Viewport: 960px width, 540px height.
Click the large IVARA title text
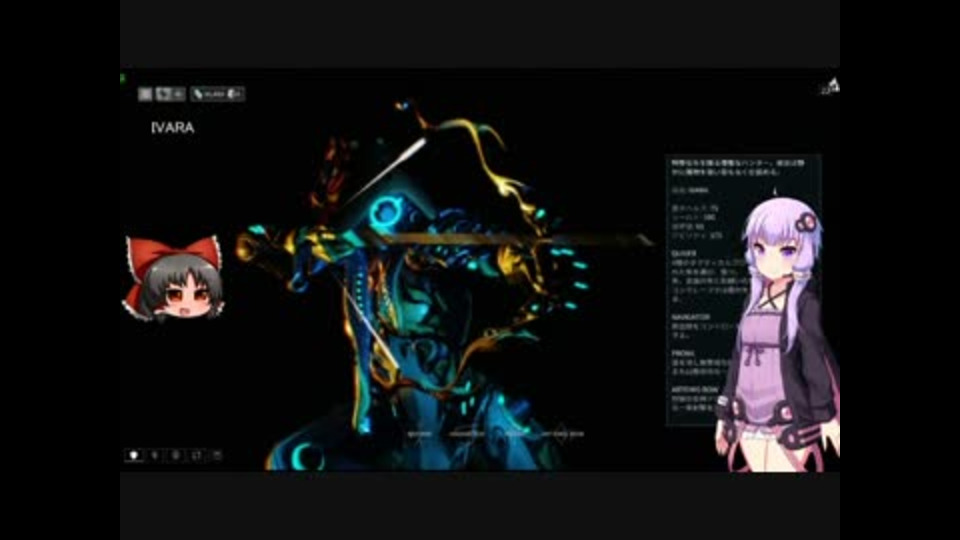coord(173,127)
